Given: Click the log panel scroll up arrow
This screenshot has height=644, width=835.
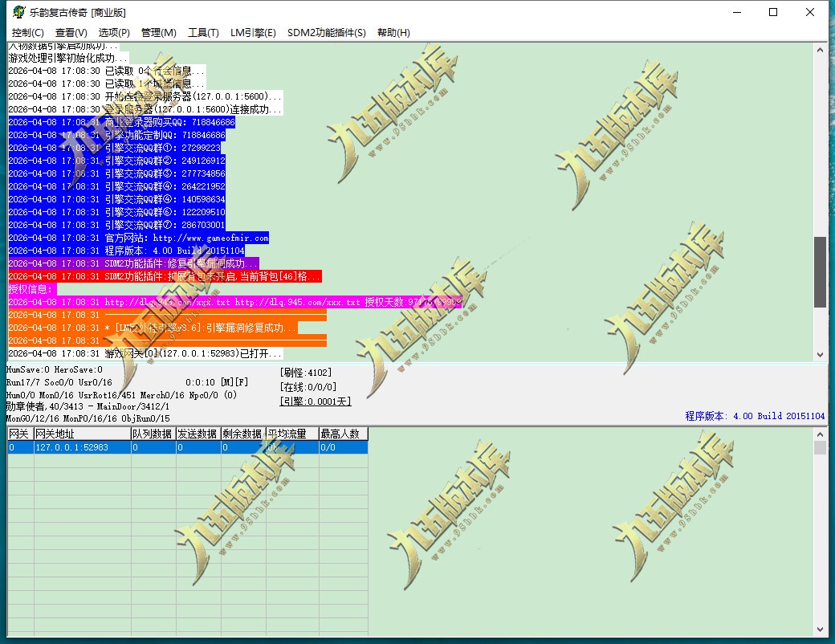Looking at the screenshot, I should pos(820,50).
